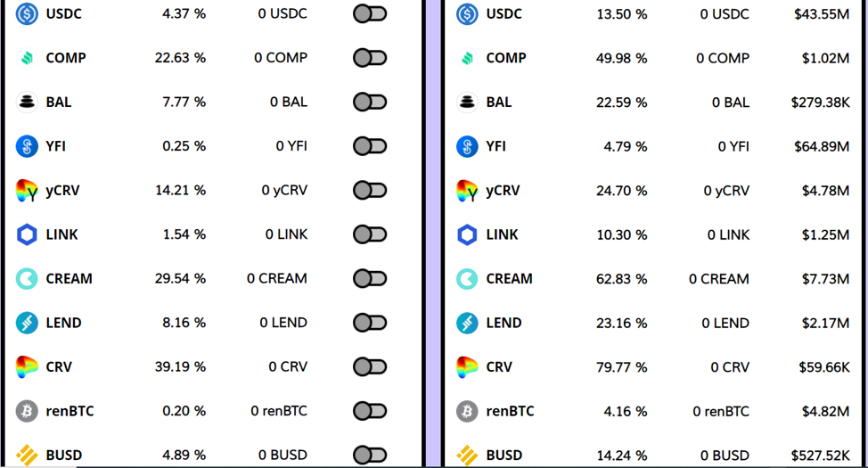Click the yCRV rainbow icon in right panel
Image resolution: width=868 pixels, height=468 pixels.
coord(467,191)
